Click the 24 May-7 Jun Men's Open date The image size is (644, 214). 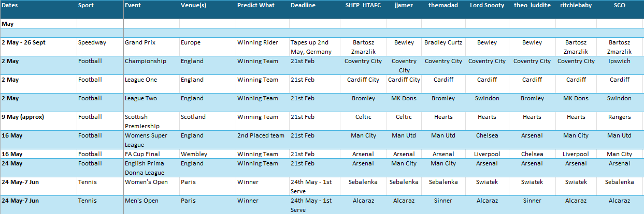[x=23, y=201]
